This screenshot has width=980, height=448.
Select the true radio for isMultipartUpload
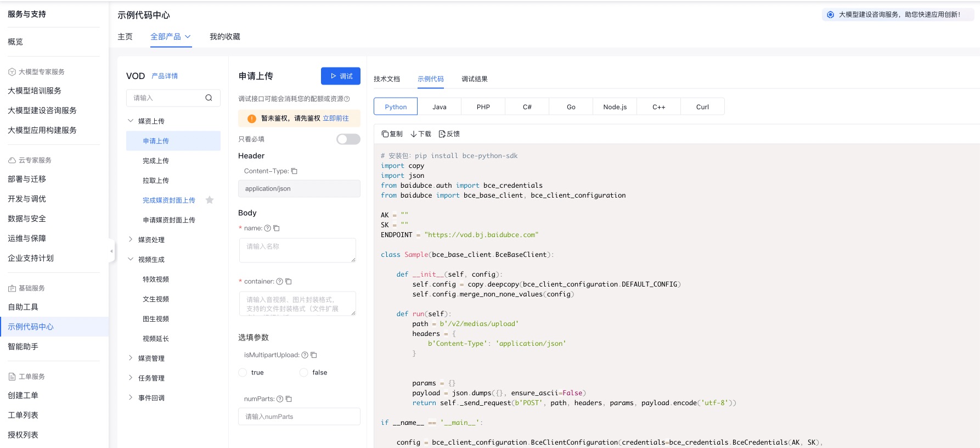point(243,373)
